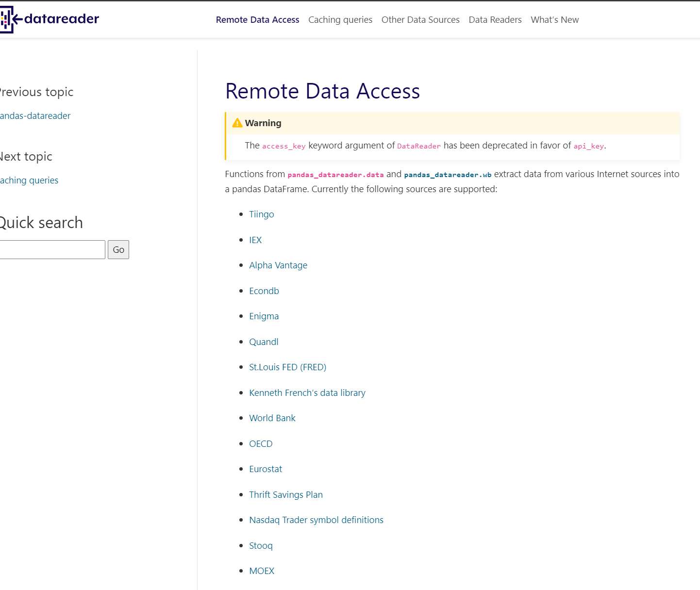
Task: Go to Other Data Sources in navbar
Action: pyautogui.click(x=420, y=20)
